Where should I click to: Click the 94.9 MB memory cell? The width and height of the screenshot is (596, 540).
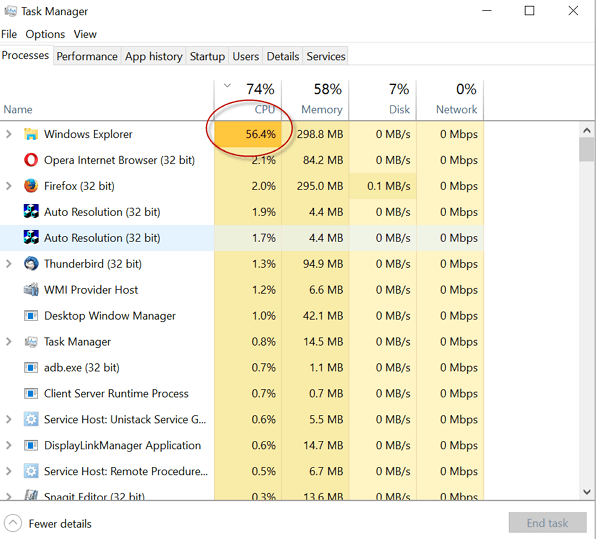pyautogui.click(x=315, y=263)
